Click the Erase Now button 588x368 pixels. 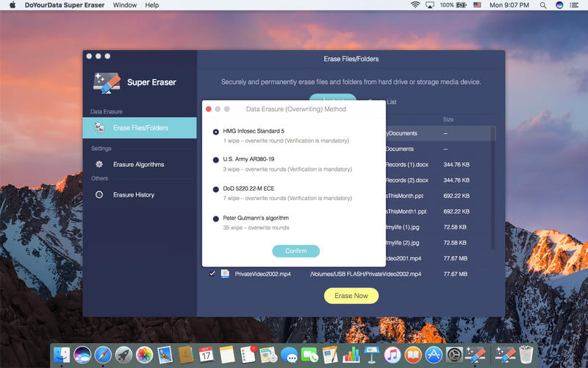(351, 296)
